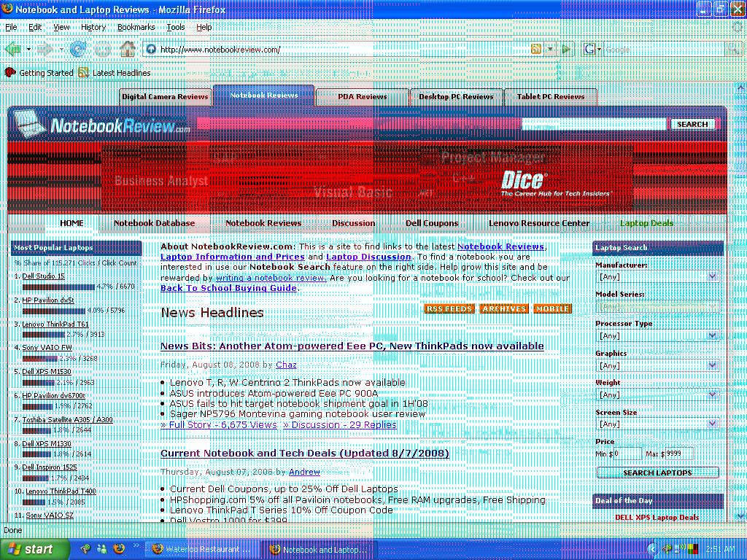This screenshot has width=747, height=560.
Task: Click author link Chaz
Action: point(286,365)
